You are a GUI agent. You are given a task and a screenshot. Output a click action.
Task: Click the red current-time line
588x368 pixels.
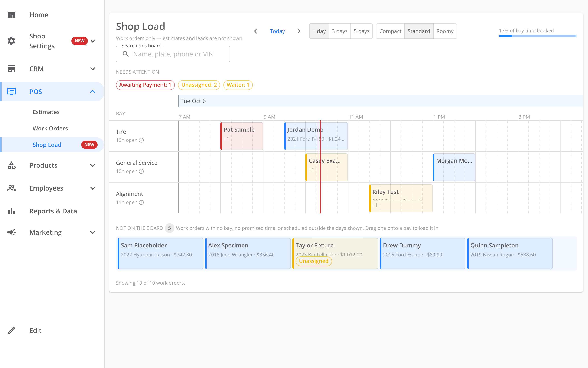point(320,167)
